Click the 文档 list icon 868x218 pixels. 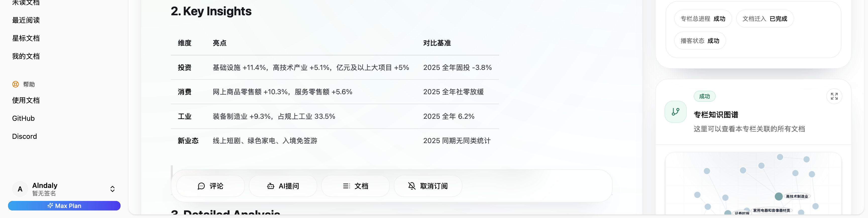point(346,186)
